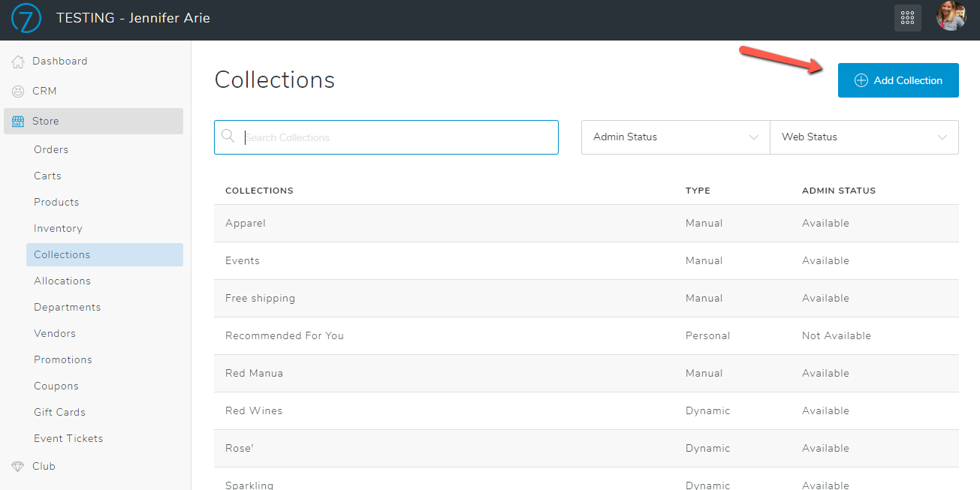Select Collections in sidebar
Image resolution: width=980 pixels, height=490 pixels.
point(104,254)
